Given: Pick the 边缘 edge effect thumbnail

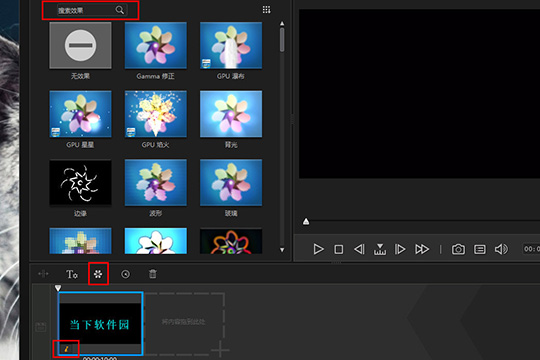Looking at the screenshot, I should point(80,183).
